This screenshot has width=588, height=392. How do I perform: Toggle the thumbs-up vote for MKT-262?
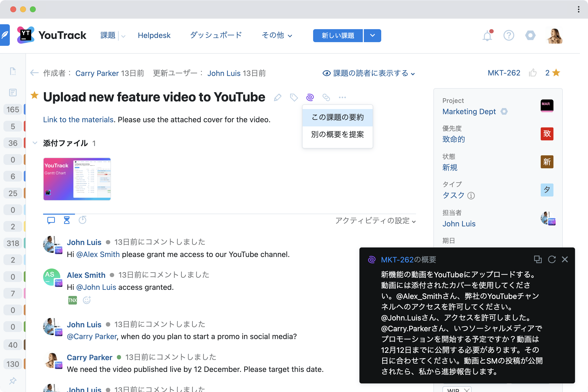[532, 73]
